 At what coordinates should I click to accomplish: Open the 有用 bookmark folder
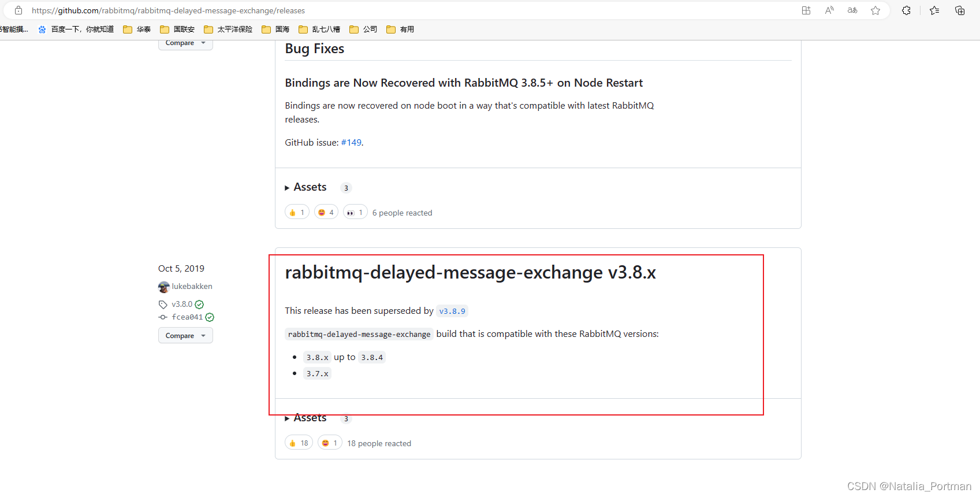[400, 29]
